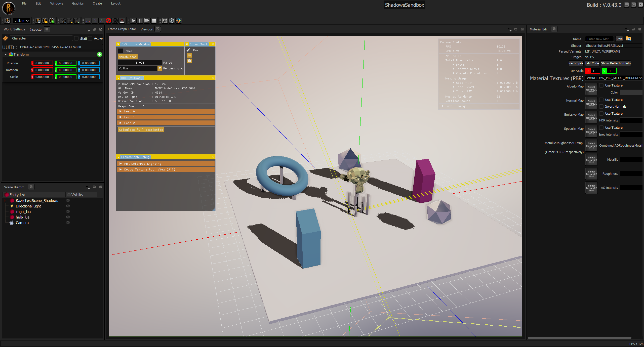Toggle the Active checkbox in Inspector
The image size is (644, 347).
pos(90,38)
